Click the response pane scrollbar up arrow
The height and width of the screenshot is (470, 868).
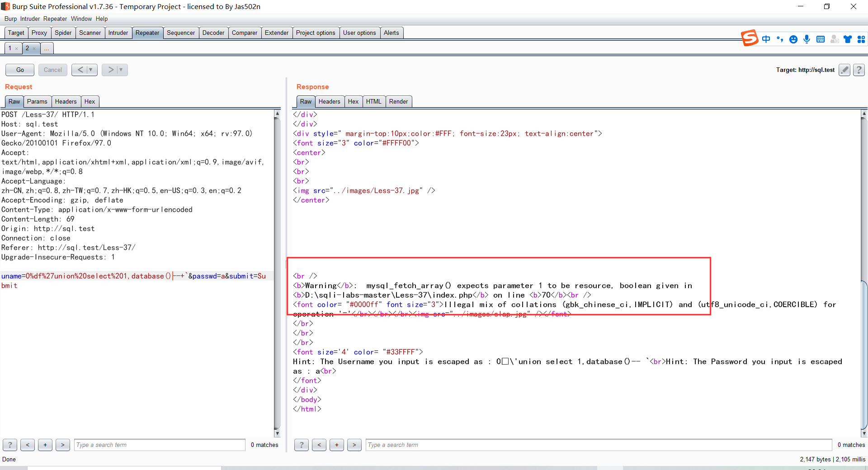864,114
